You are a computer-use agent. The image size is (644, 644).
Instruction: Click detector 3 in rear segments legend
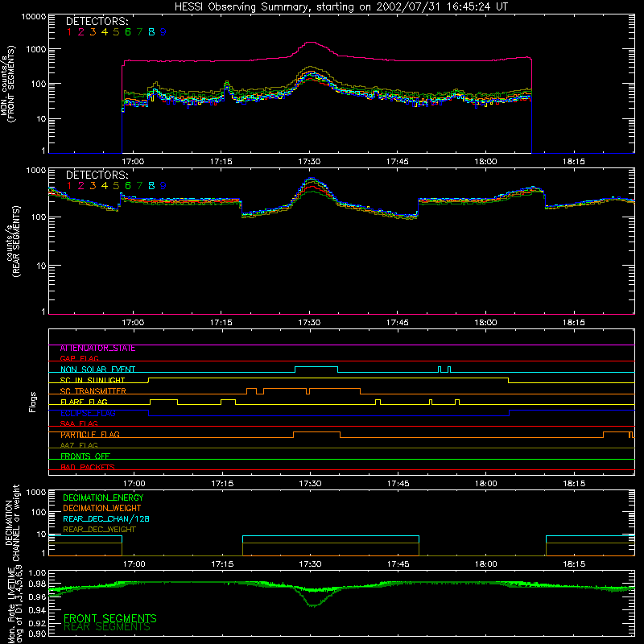pos(93,186)
